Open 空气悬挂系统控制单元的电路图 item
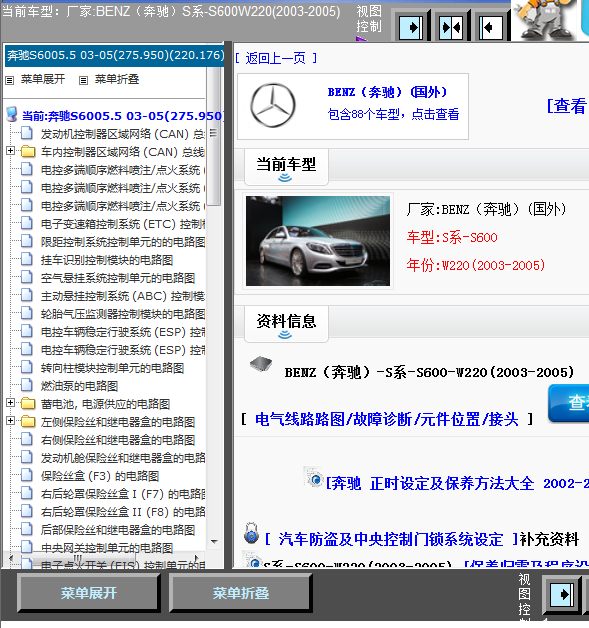The image size is (589, 628). pos(118,278)
